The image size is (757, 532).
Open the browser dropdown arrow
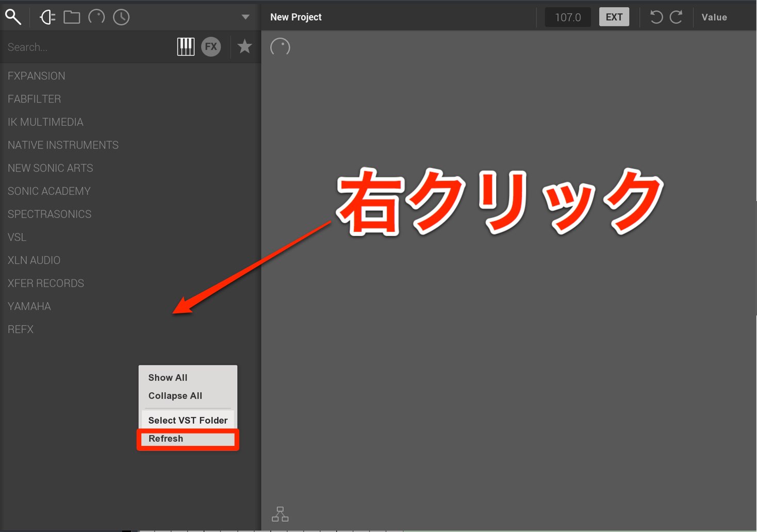pyautogui.click(x=245, y=17)
